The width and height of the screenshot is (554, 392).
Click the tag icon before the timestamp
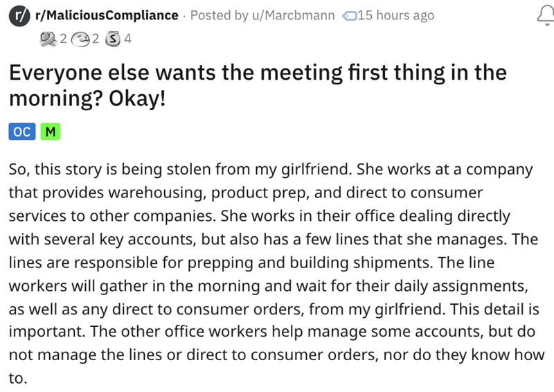pos(350,15)
